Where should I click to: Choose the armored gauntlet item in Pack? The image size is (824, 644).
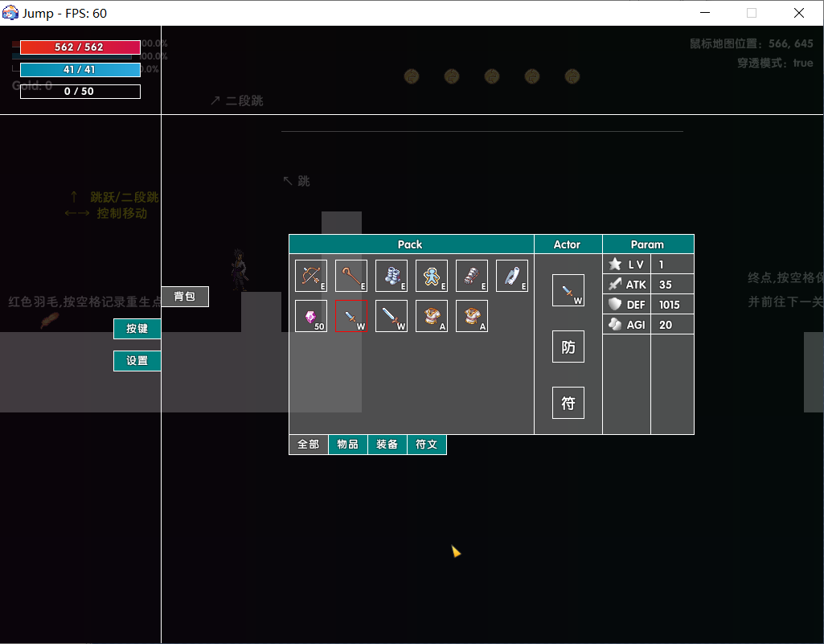(x=472, y=276)
